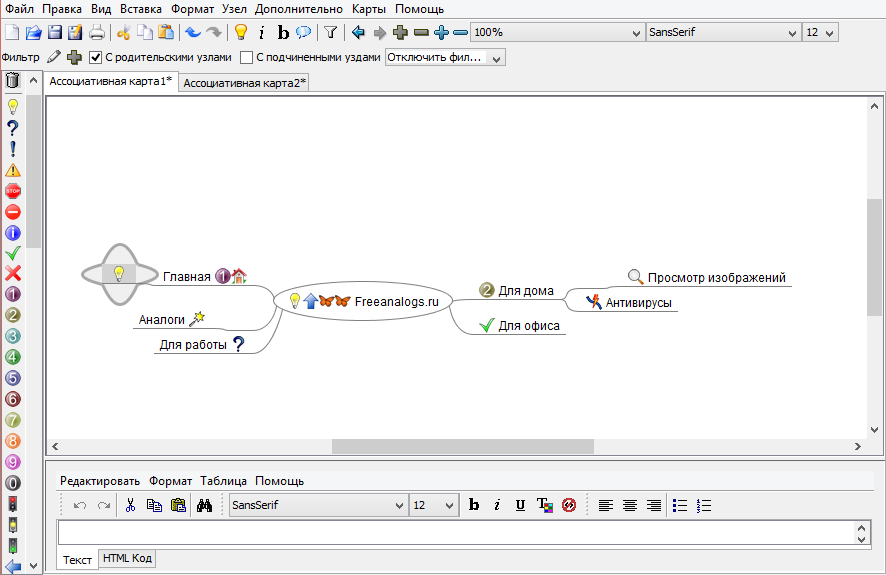Viewport: 886px width, 575px height.
Task: Uncheck 'С родительскими узлами' checkbox
Action: pos(95,57)
